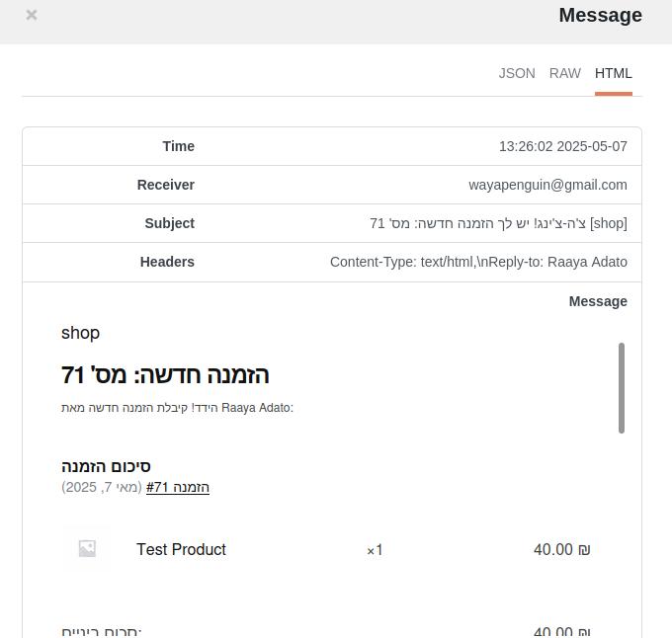Click the 40.00 product price

[562, 549]
